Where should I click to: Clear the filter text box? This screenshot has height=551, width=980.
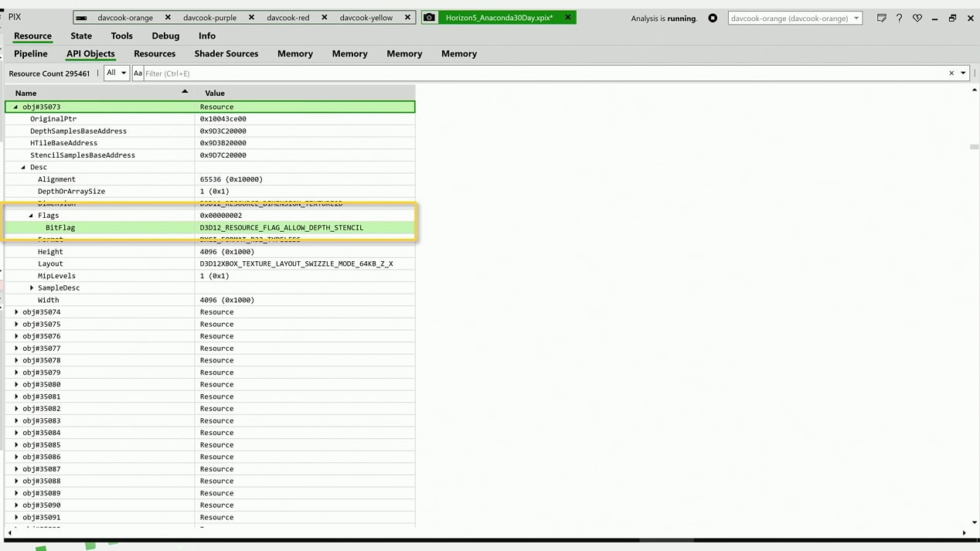(x=951, y=73)
